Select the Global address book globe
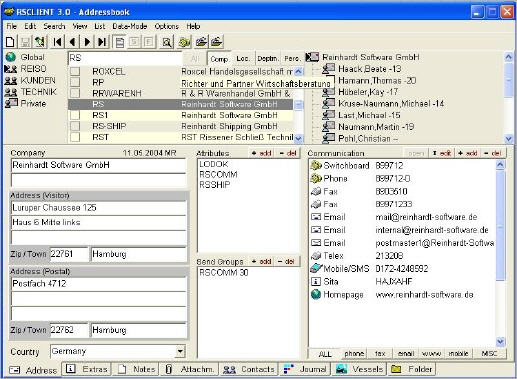Image resolution: width=517 pixels, height=379 pixels. click(x=11, y=57)
